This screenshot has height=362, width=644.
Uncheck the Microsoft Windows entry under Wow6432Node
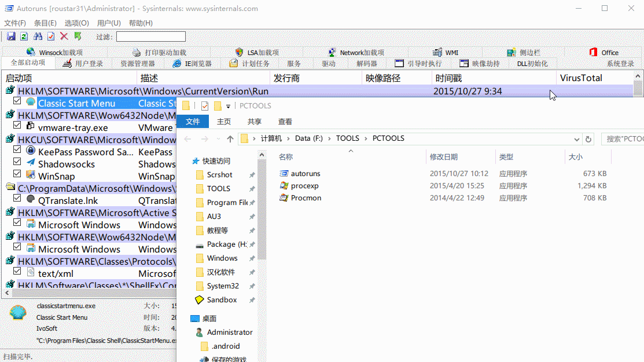point(17,247)
